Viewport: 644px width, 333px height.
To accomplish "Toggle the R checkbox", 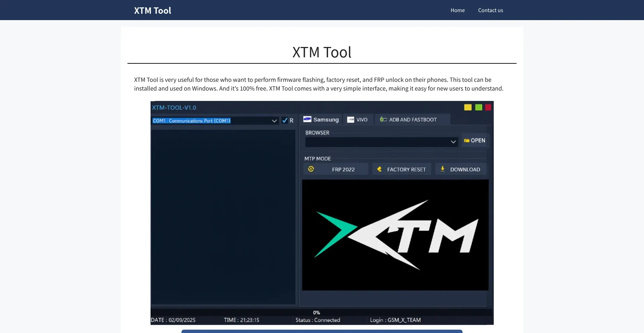I will click(285, 120).
